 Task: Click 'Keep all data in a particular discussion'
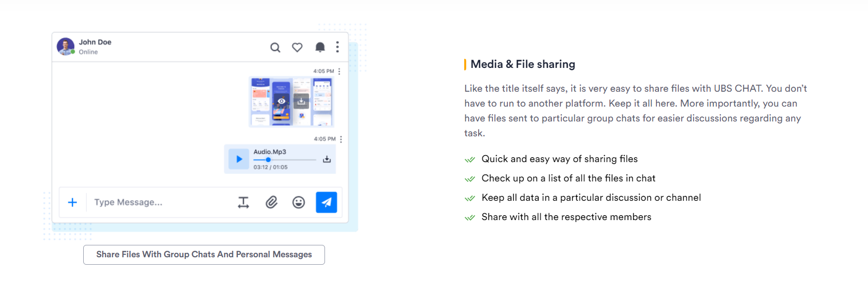click(x=591, y=198)
